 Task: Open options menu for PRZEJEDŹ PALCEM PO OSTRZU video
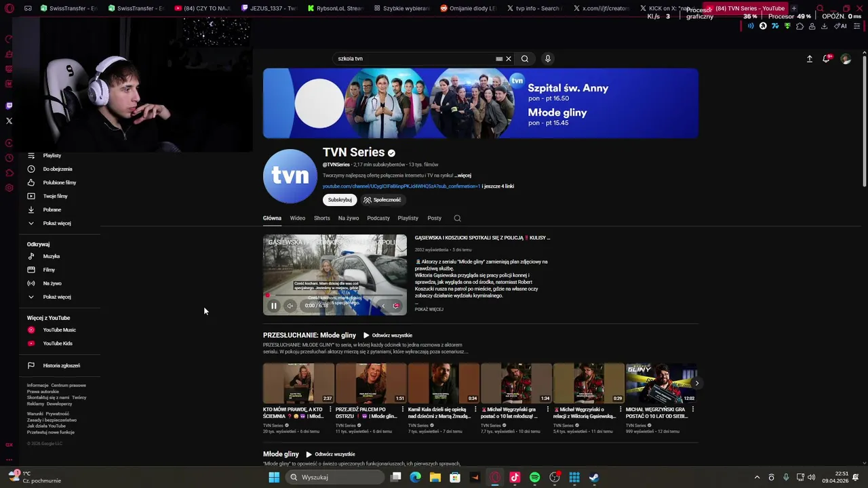click(x=403, y=409)
